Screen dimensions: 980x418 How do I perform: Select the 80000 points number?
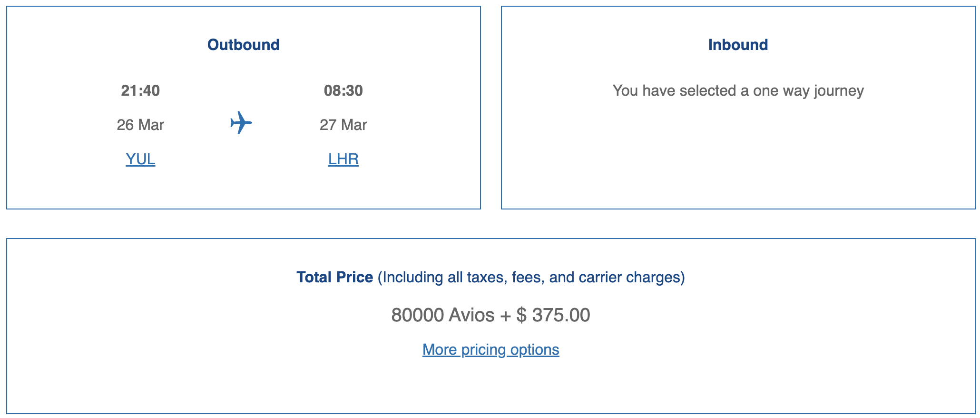[x=417, y=315]
